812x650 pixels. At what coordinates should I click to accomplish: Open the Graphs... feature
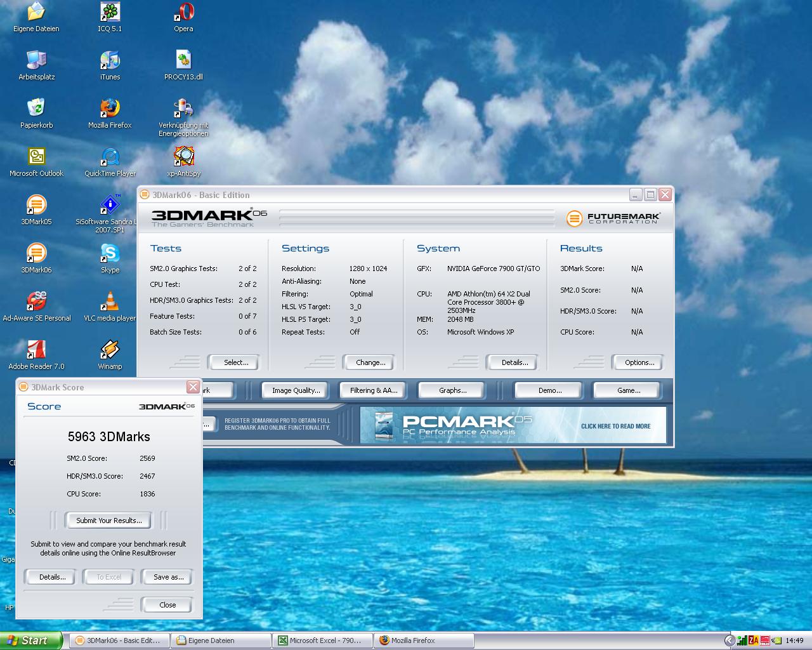[452, 390]
